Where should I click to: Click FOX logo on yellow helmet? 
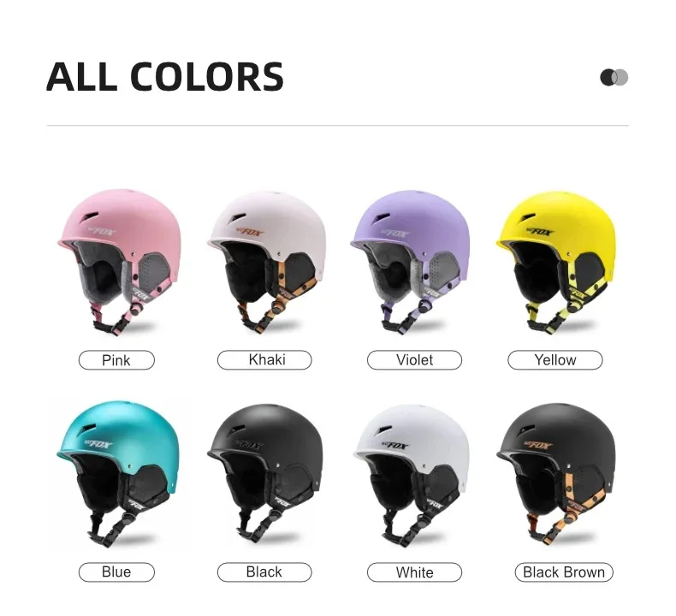[540, 233]
